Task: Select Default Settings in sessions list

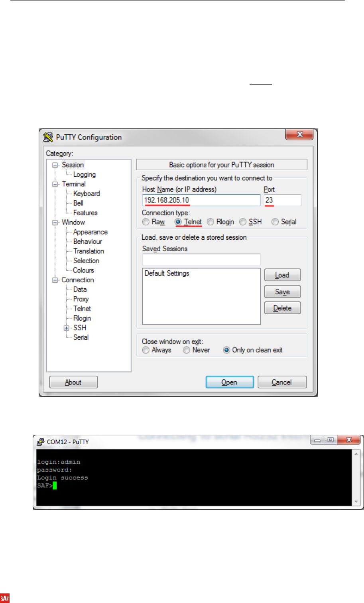Action: point(167,274)
